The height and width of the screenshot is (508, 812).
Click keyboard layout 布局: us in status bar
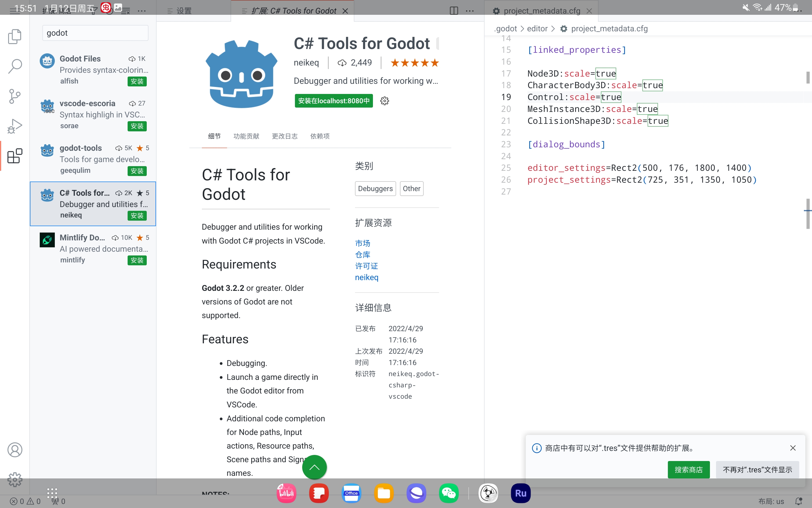[771, 501]
